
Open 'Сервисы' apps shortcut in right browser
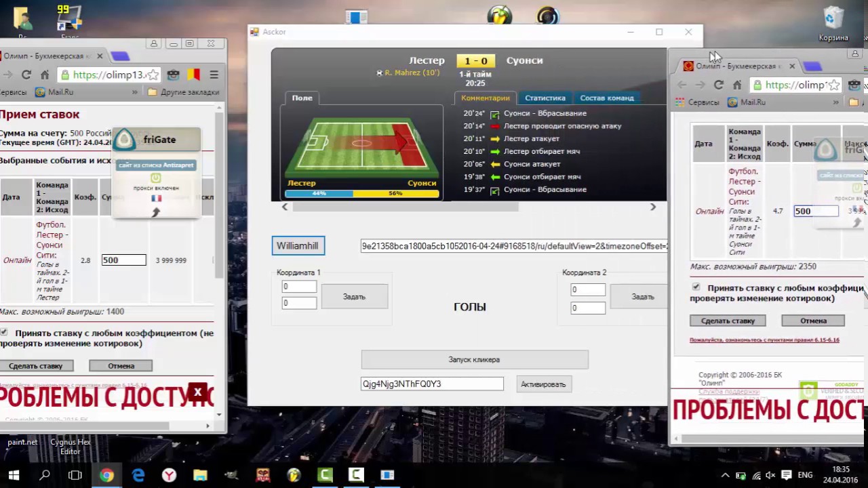(x=696, y=102)
